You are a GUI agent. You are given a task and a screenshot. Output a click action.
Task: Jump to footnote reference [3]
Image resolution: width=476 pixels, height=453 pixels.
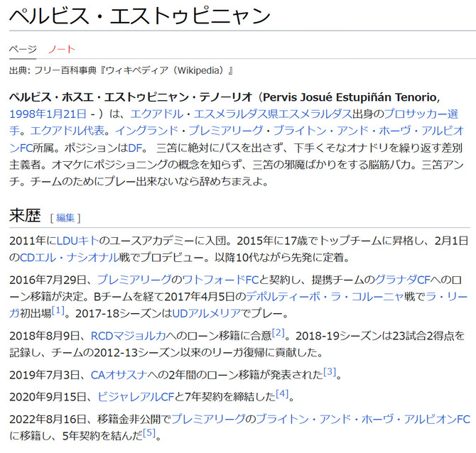[x=330, y=371]
